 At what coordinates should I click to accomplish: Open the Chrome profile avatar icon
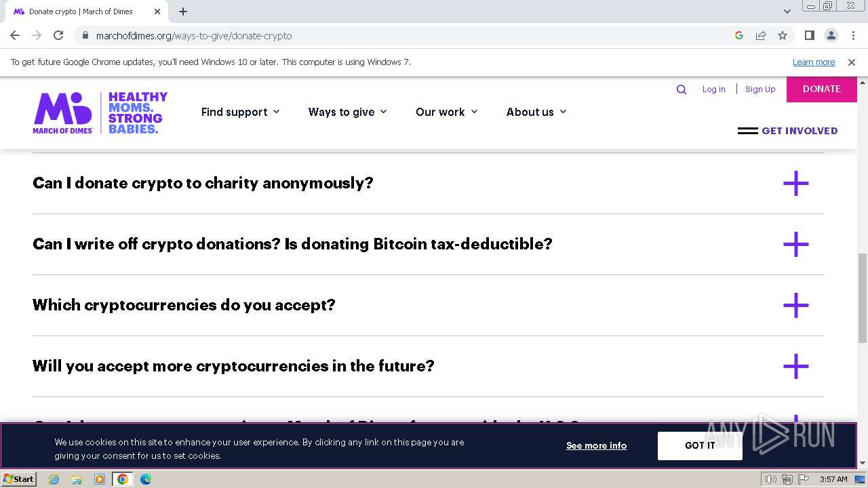[831, 35]
